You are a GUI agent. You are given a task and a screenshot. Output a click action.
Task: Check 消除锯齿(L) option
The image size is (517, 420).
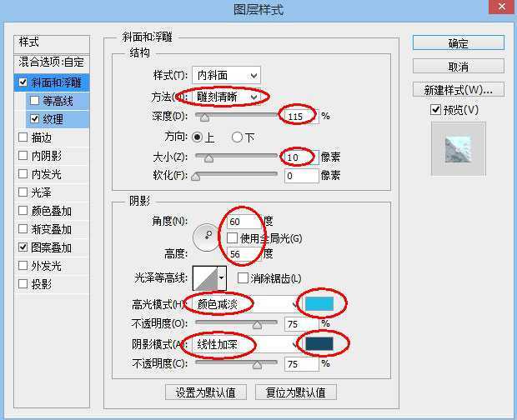[243, 278]
